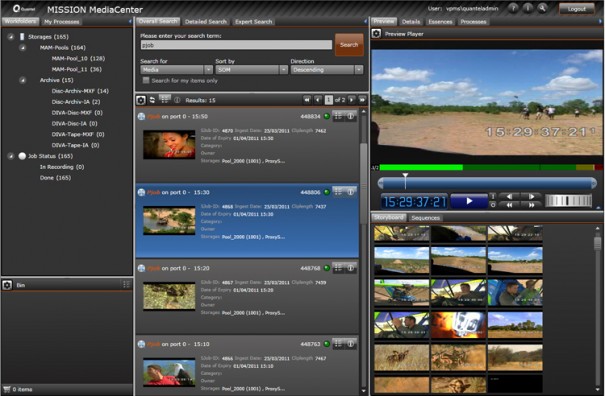Open Preview Player settings gear
The width and height of the screenshot is (605, 396).
click(x=376, y=34)
